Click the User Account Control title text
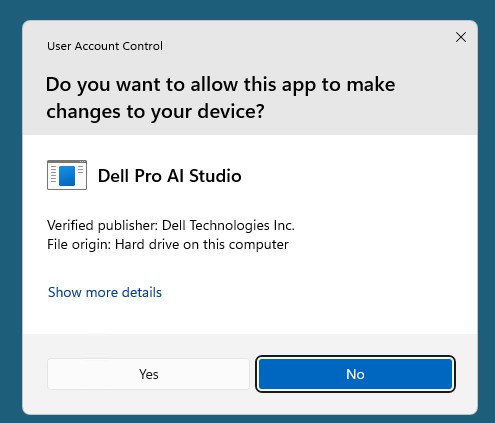Image resolution: width=495 pixels, height=423 pixels. [105, 46]
